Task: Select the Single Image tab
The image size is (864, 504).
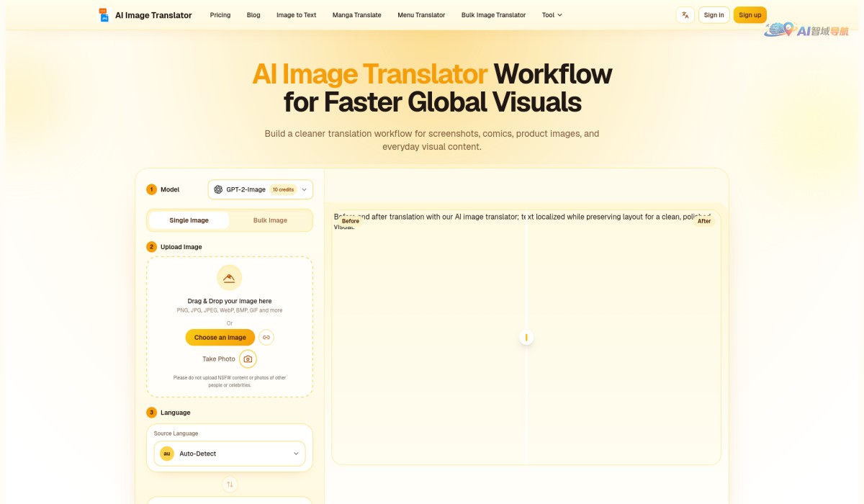Action: (x=189, y=220)
